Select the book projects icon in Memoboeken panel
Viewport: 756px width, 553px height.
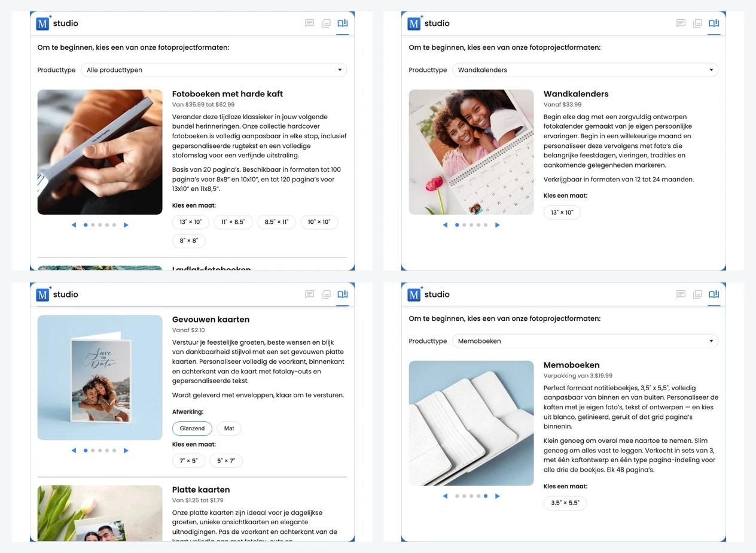(714, 294)
